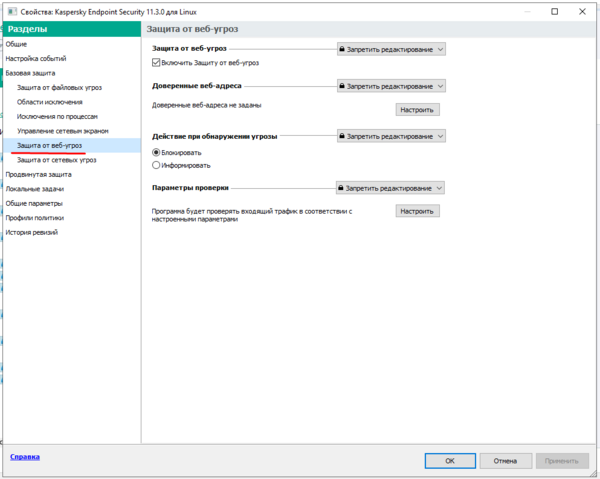Open lock dropdown for Действие при обнаружении угрозы
The width and height of the screenshot is (600, 479).
pos(391,136)
